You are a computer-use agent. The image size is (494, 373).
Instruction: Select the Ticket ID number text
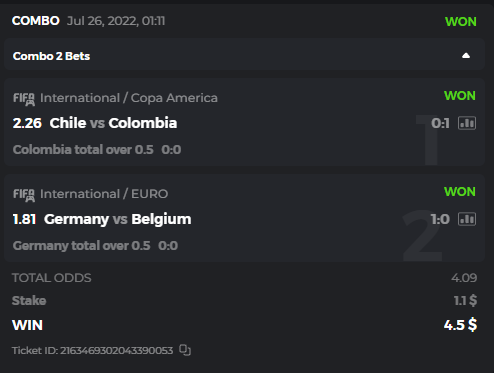[x=117, y=350]
